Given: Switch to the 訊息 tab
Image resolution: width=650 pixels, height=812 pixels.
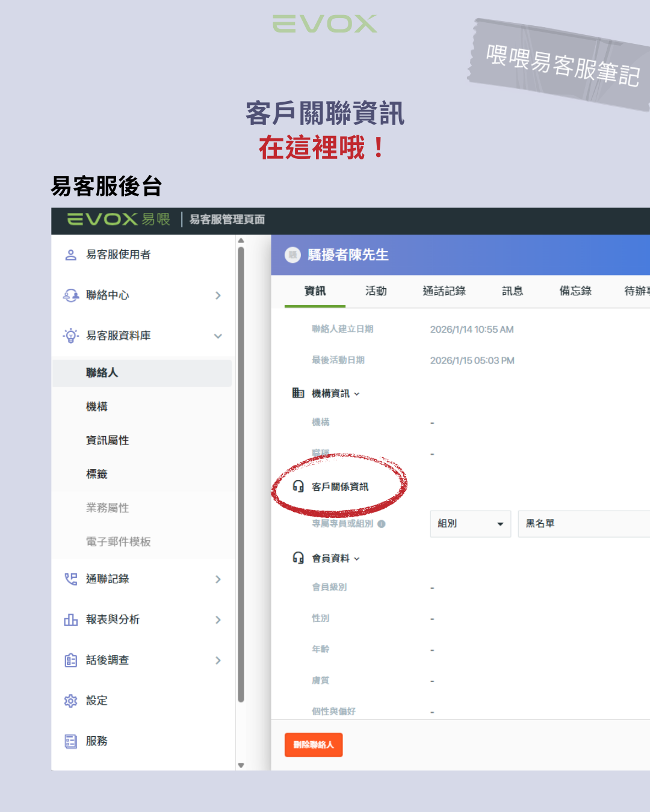Looking at the screenshot, I should 512,291.
